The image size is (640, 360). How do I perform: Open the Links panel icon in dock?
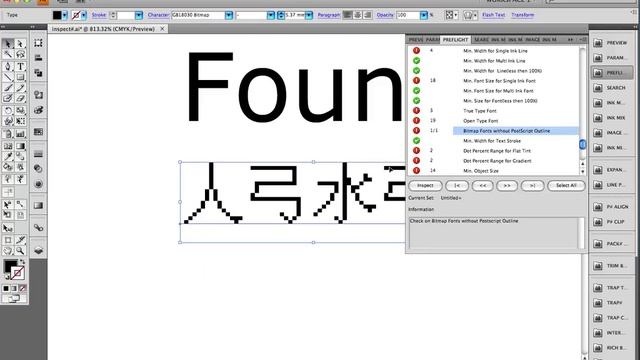(x=38, y=227)
